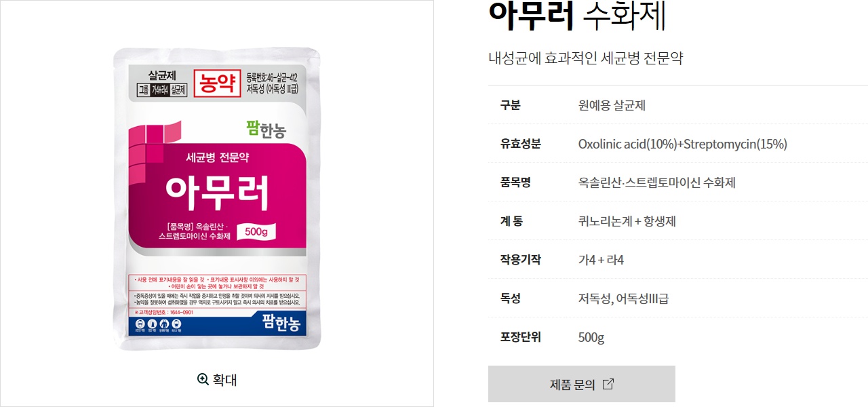Click the 확대 enlarge label
This screenshot has height=407, width=868.
[x=225, y=379]
